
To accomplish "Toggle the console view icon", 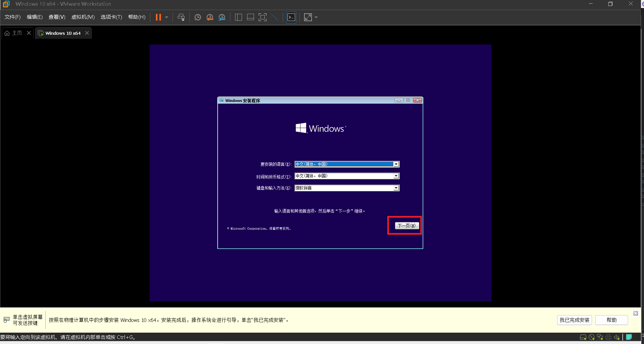I will point(291,17).
